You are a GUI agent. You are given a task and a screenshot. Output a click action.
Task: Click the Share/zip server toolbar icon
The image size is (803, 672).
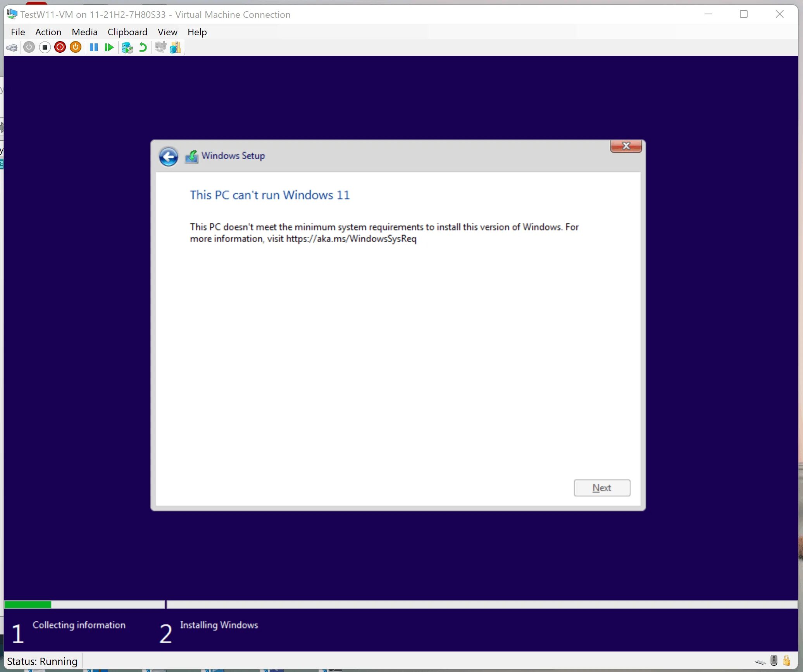pos(175,47)
